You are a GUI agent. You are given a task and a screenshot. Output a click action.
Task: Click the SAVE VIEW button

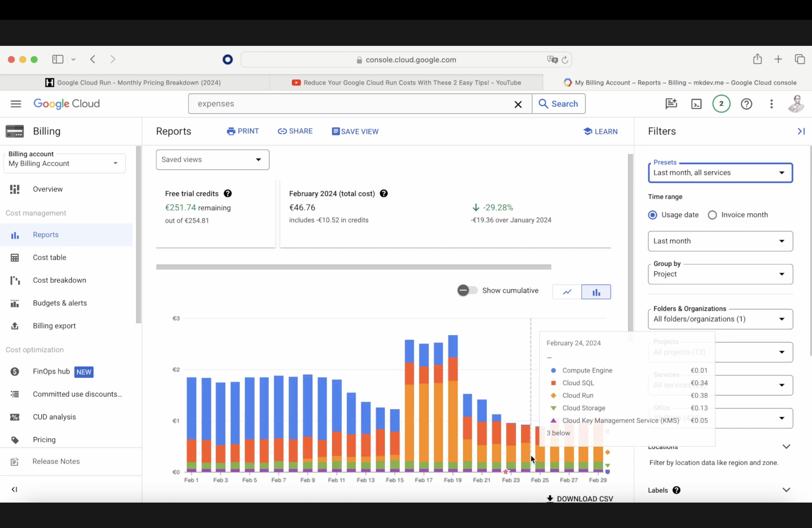(355, 132)
